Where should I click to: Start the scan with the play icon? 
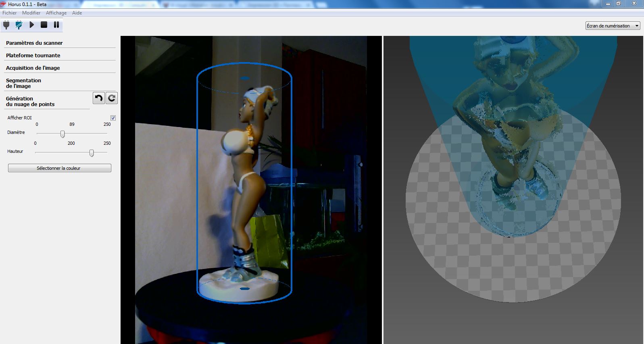[31, 25]
